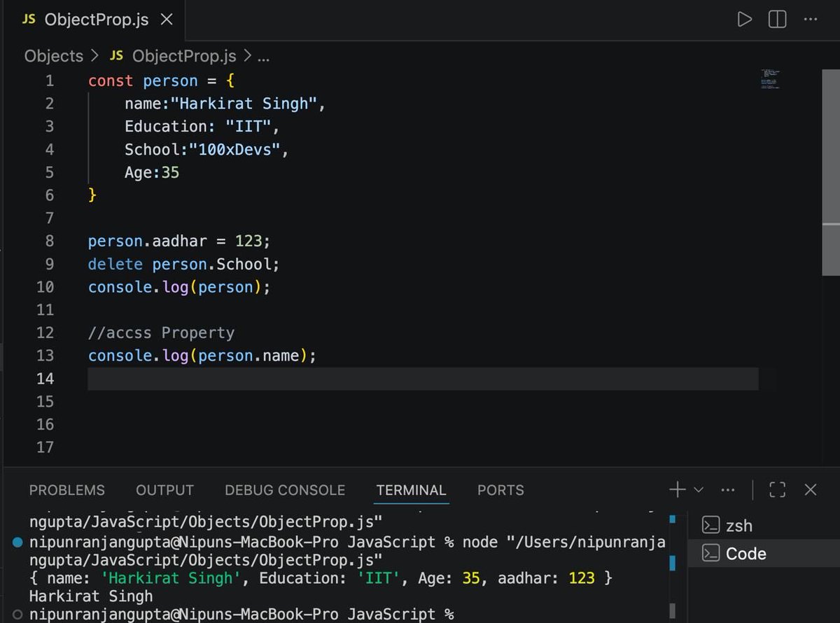Screen dimensions: 840x623
Task: Open terminal panel more actions ellipsis
Action: (x=728, y=490)
